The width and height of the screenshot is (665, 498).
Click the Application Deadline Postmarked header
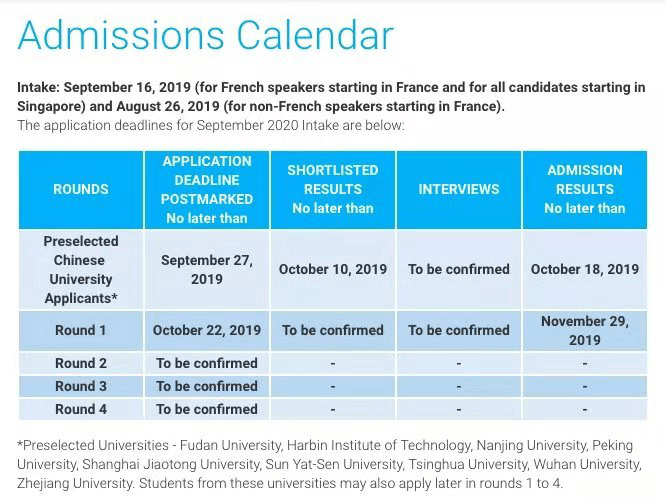pyautogui.click(x=207, y=189)
